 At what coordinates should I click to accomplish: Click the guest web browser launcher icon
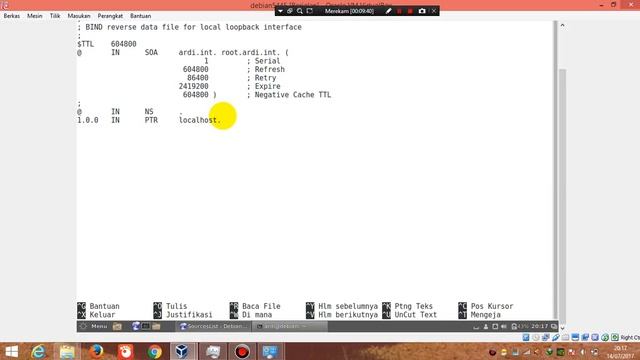(x=136, y=326)
